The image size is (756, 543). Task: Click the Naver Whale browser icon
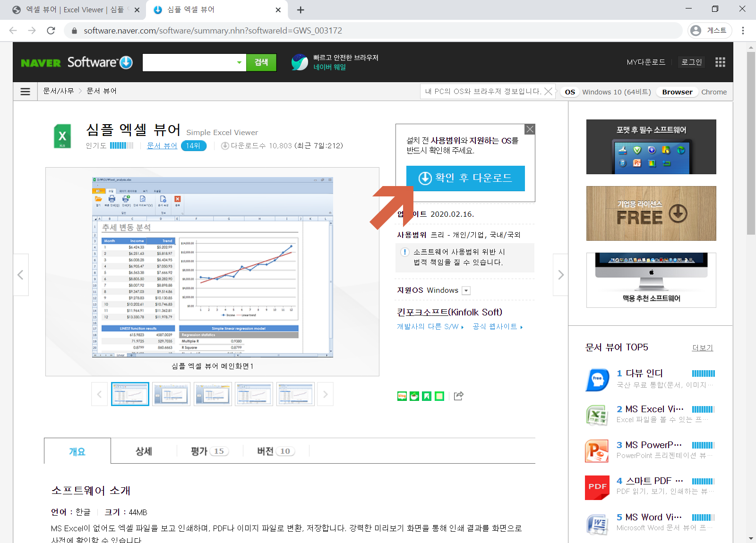300,62
